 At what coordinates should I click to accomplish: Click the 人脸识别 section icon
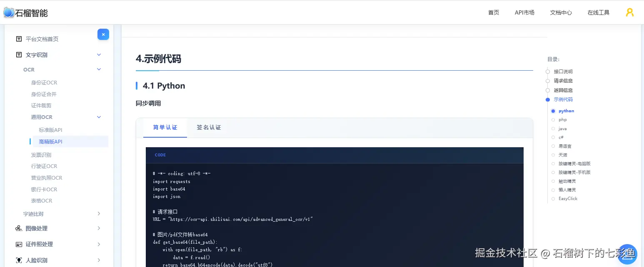(19, 260)
